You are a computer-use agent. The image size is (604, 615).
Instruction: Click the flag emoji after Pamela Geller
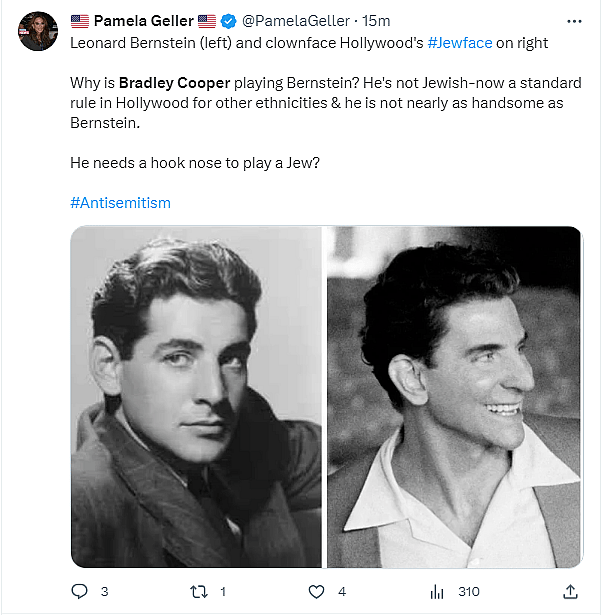click(207, 21)
